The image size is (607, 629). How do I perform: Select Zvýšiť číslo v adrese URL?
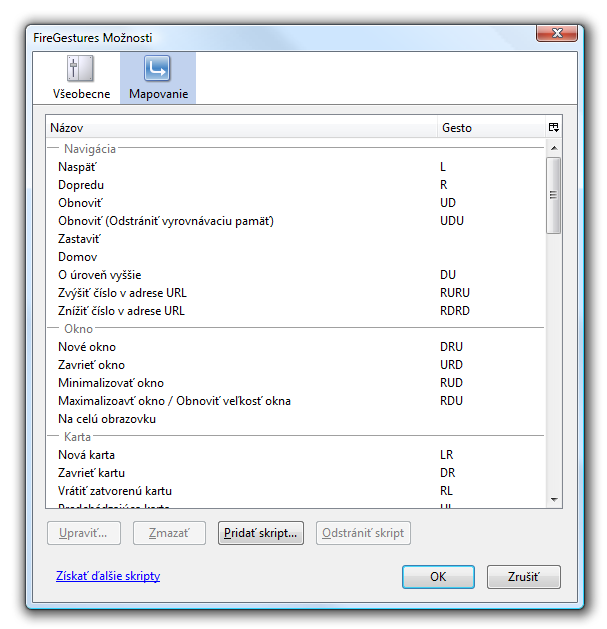click(296, 293)
